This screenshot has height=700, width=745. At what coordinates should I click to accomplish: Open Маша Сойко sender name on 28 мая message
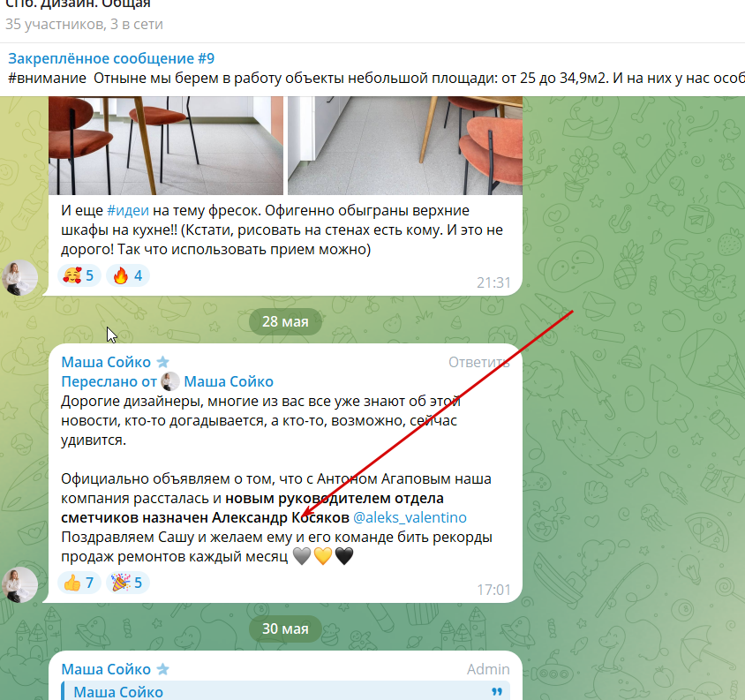106,362
